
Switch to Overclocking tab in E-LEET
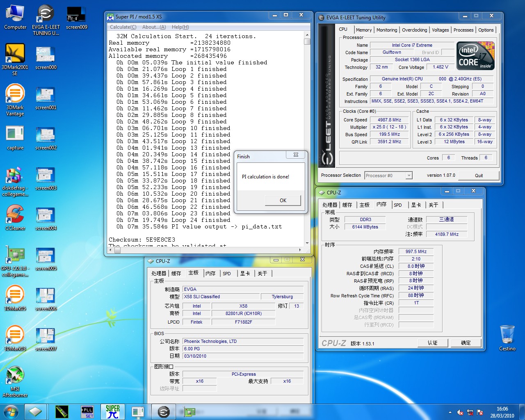(414, 30)
